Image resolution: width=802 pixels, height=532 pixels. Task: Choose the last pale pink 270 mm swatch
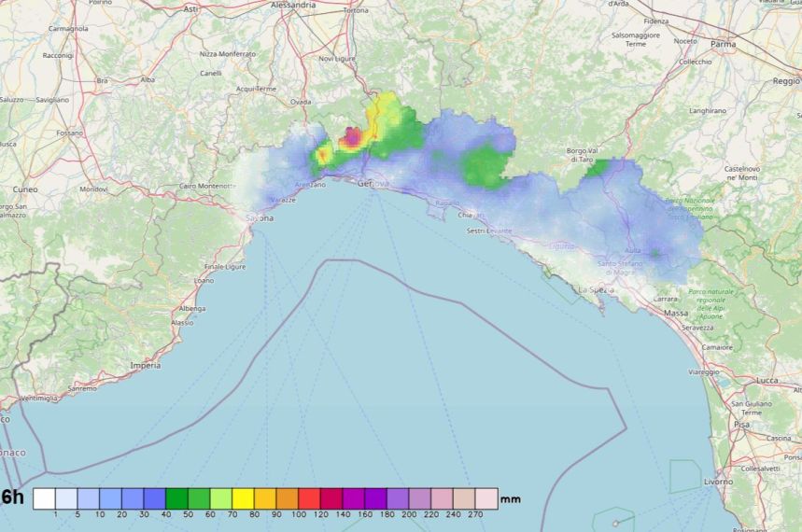click(486, 498)
